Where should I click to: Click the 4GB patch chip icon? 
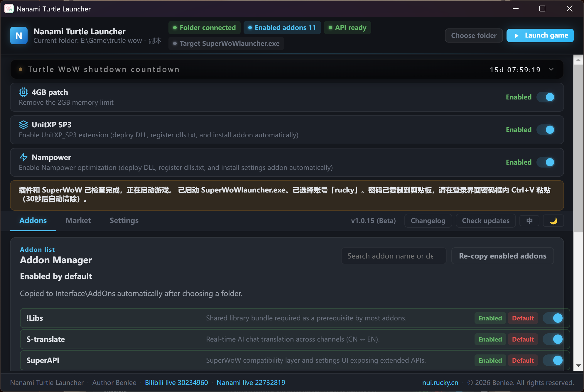point(23,92)
